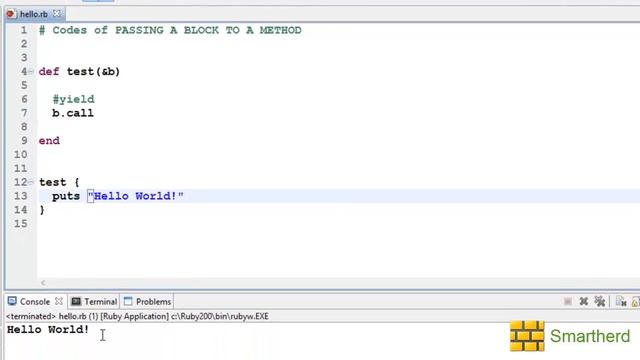Click the '#yield' comment line
Image resolution: width=640 pixels, height=360 pixels.
coord(73,99)
